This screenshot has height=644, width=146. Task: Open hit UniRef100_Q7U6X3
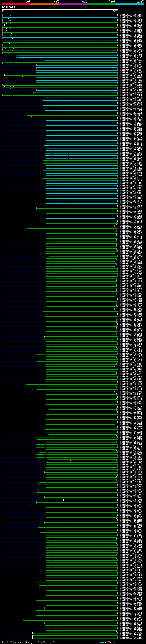[x=131, y=188]
